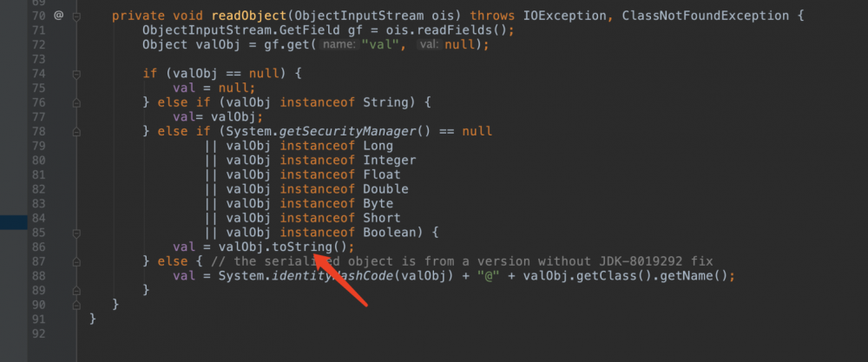Click the @ gutter icon on line 70
The image size is (868, 362).
[x=58, y=16]
